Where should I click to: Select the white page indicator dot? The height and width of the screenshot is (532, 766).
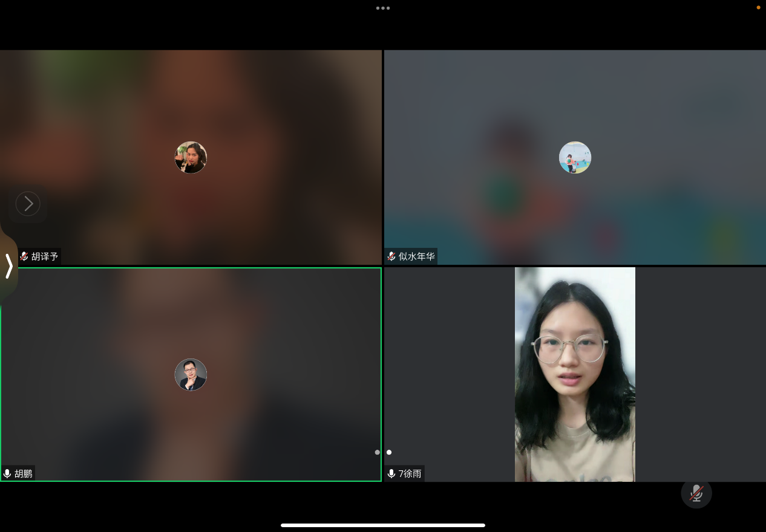(x=389, y=452)
